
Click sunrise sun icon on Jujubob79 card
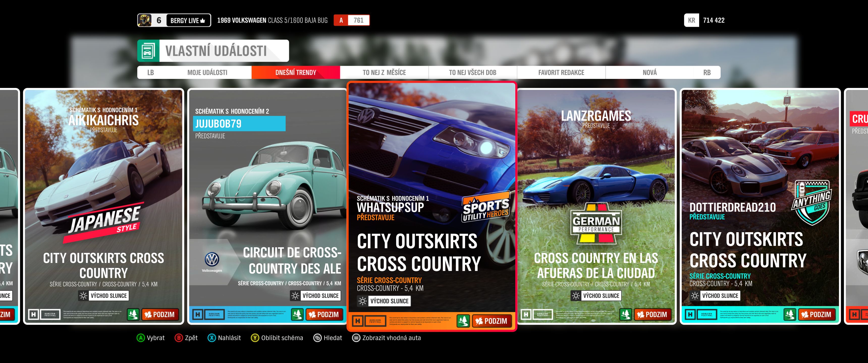click(295, 296)
